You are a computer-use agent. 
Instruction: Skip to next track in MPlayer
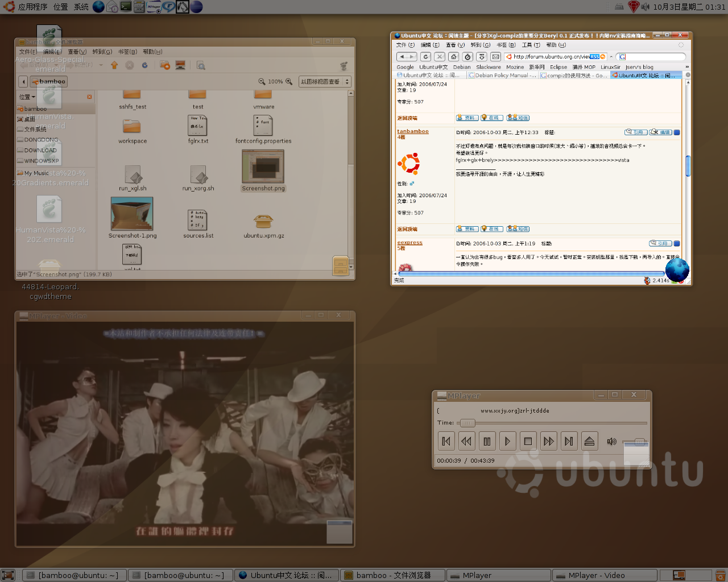569,441
